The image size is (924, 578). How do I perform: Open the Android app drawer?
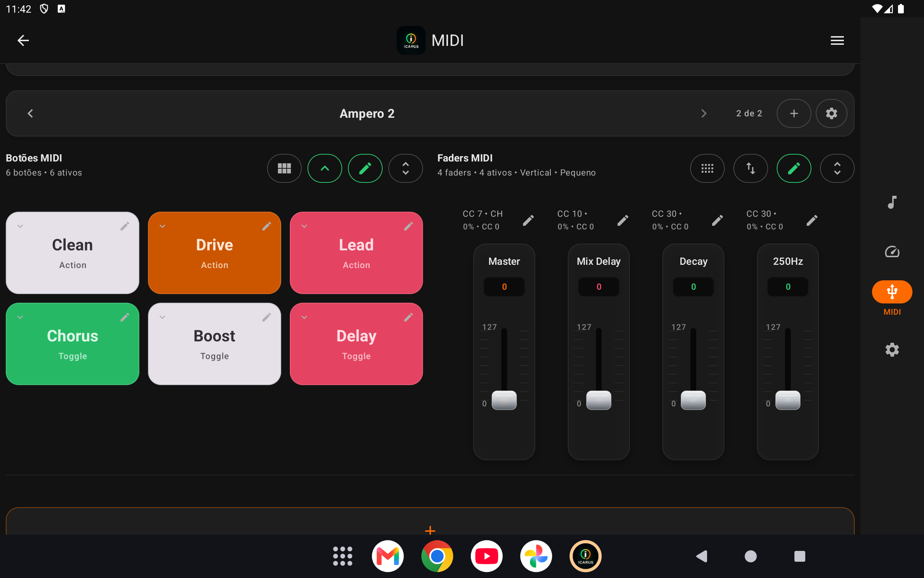click(343, 556)
